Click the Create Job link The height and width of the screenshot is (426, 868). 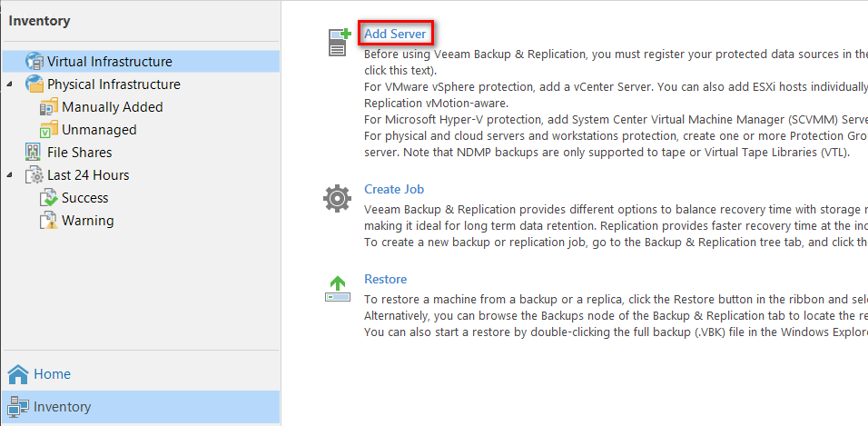point(394,190)
